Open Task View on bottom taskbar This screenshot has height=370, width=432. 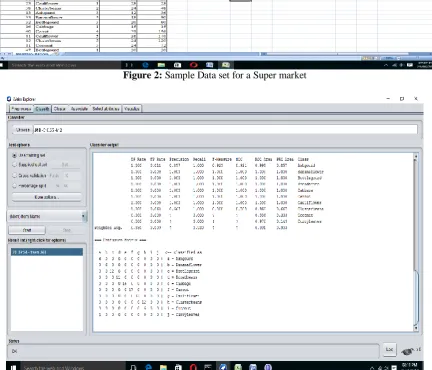click(x=133, y=367)
